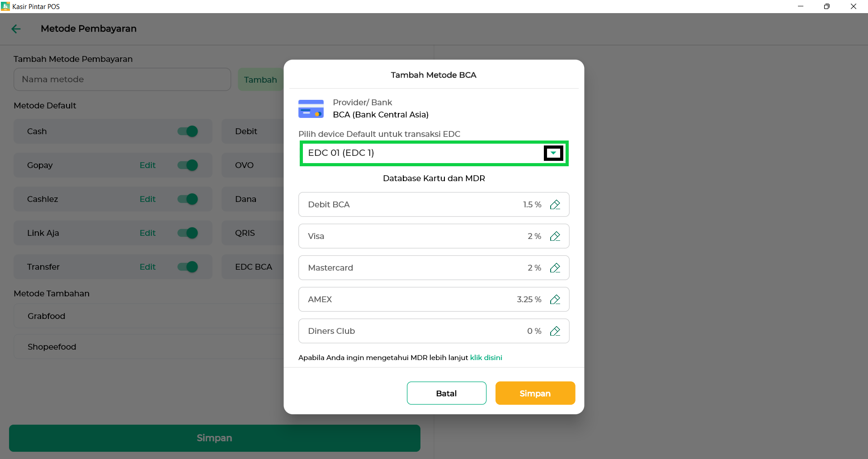The height and width of the screenshot is (459, 868).
Task: Click the Diners Club 0 % value
Action: pyautogui.click(x=534, y=331)
